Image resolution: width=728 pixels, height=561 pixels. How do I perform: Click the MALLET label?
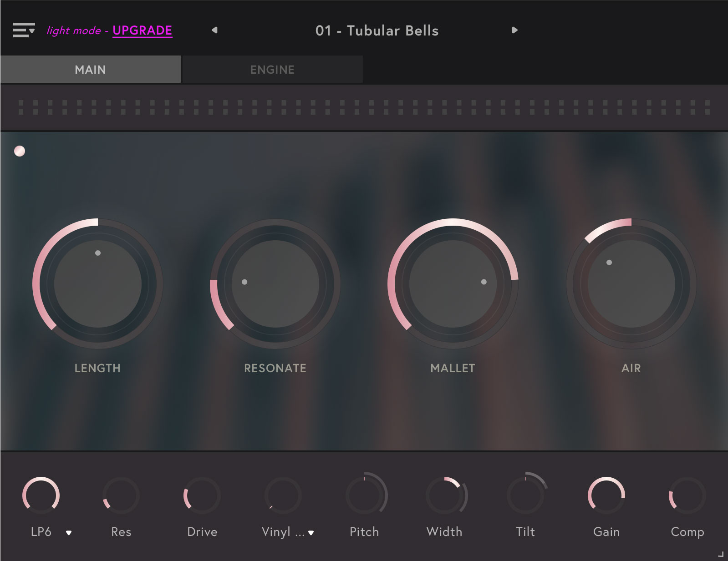pyautogui.click(x=453, y=368)
